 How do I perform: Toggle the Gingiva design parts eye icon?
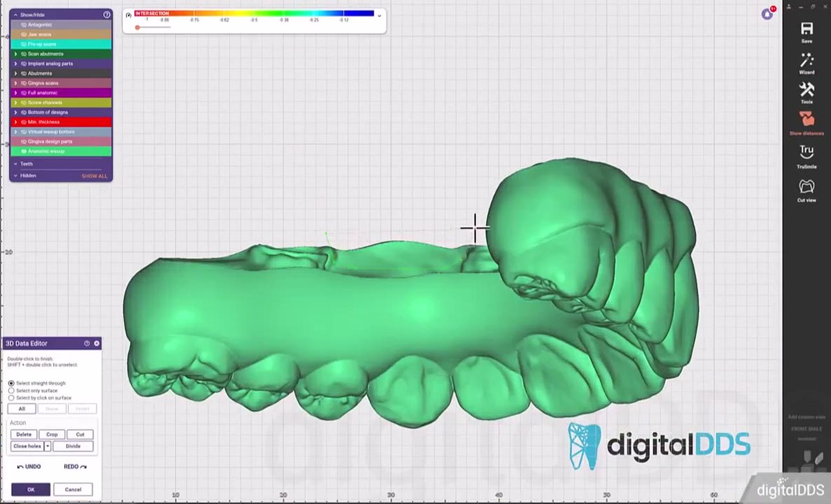tap(24, 141)
